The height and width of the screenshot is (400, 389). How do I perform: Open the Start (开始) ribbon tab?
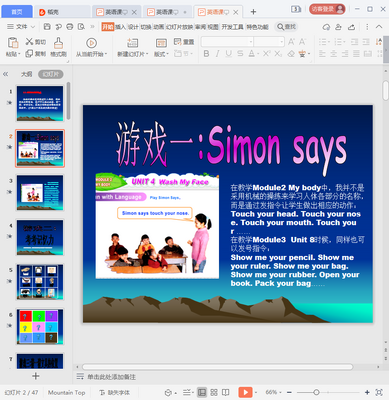tap(108, 27)
